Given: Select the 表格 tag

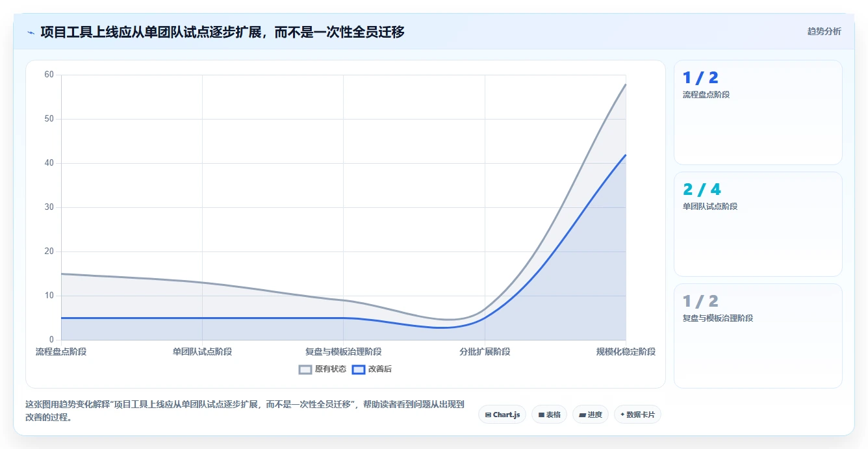Looking at the screenshot, I should [x=549, y=415].
